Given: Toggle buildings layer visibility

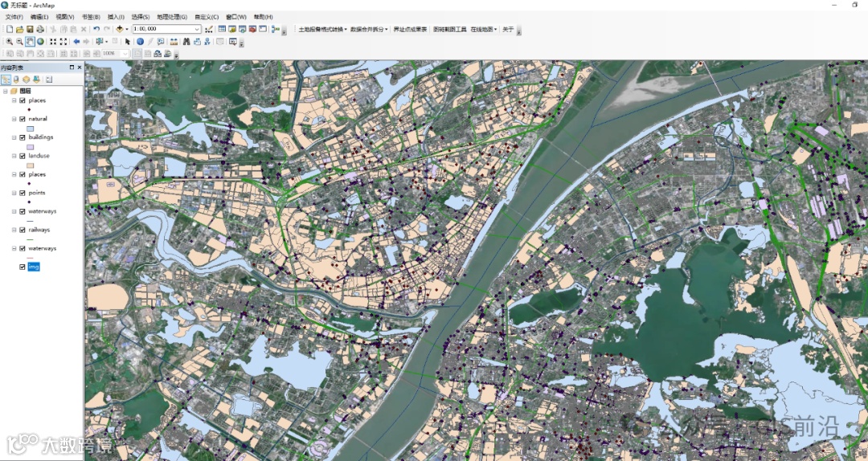Looking at the screenshot, I should [23, 137].
